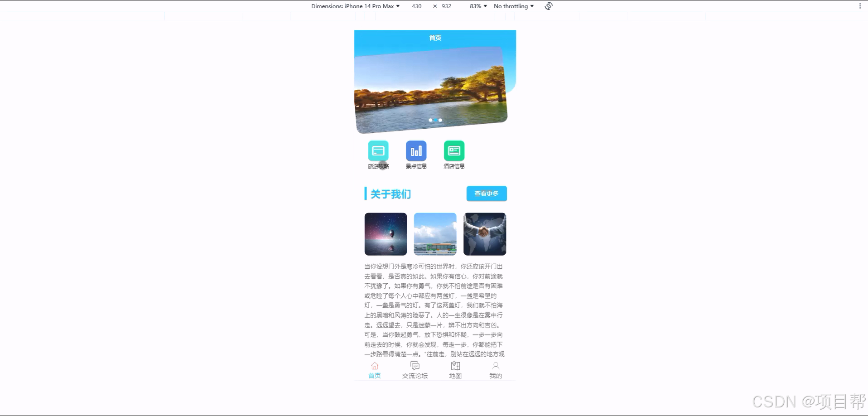Open 我的 profile via person icon

tap(496, 366)
